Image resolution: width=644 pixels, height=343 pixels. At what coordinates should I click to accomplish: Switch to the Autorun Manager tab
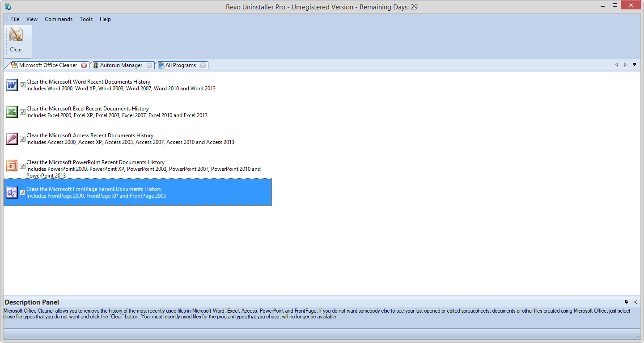point(121,65)
